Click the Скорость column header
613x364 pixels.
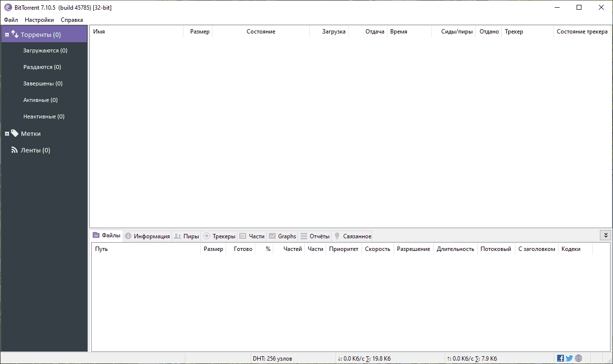(x=378, y=249)
